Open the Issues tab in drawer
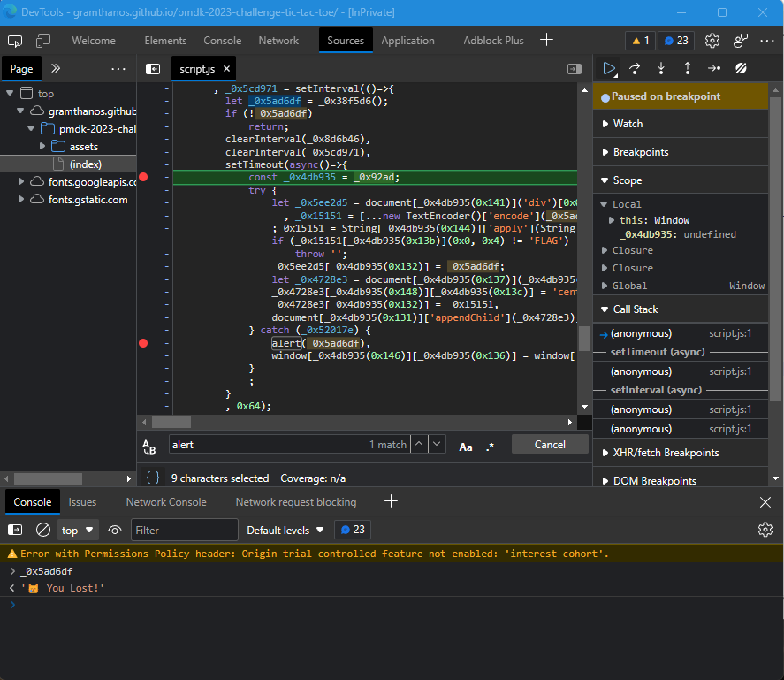This screenshot has width=784, height=680. 83,502
